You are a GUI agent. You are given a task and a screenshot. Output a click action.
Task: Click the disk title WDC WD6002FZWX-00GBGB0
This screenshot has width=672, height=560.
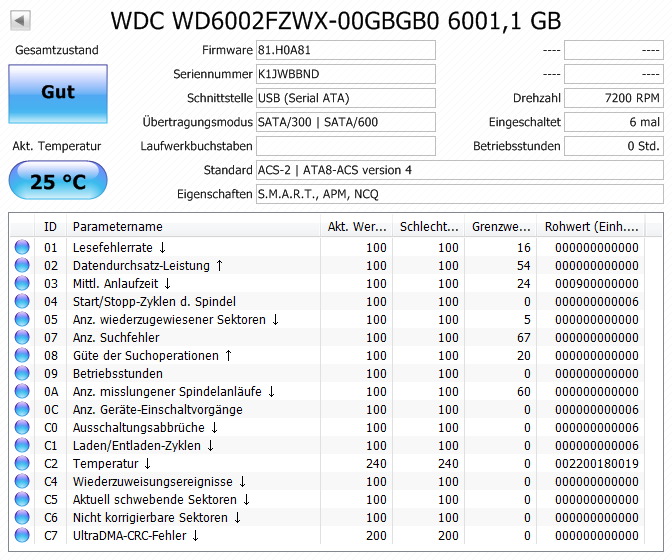coord(275,21)
